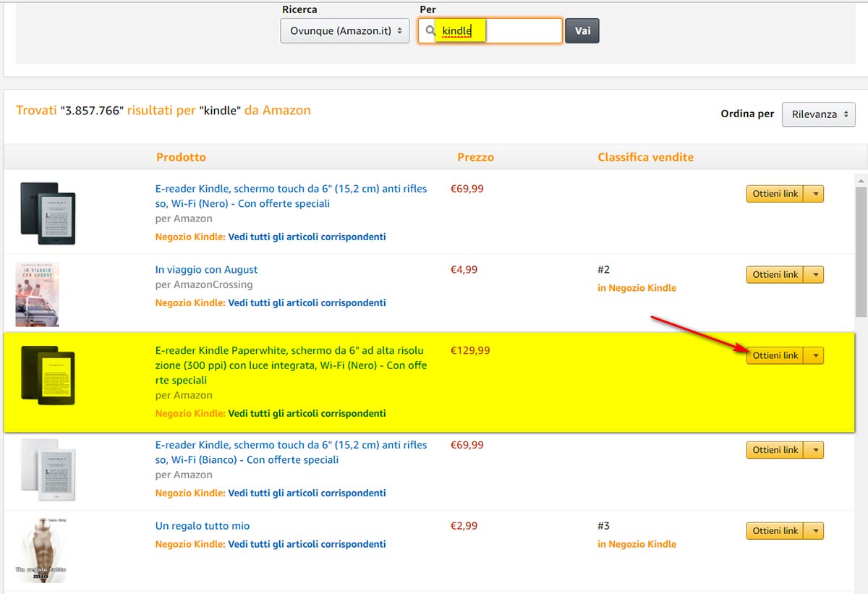Open In viaggio con August title link

point(206,270)
